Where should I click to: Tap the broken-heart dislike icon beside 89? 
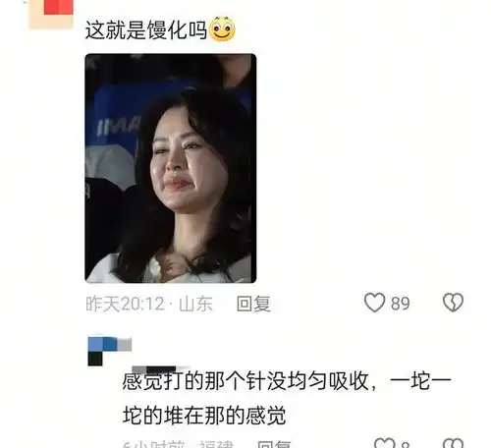(453, 302)
